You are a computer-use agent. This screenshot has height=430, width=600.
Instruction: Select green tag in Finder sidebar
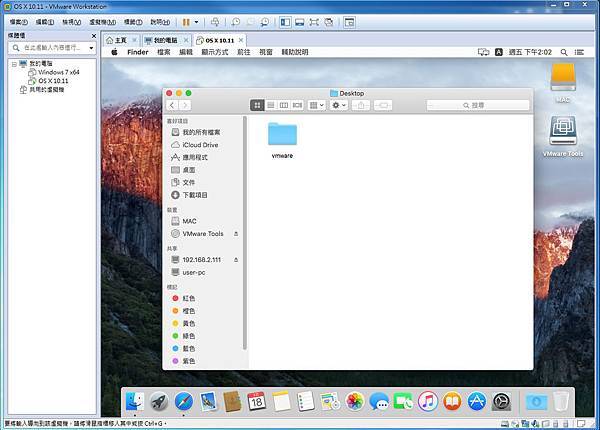[189, 336]
